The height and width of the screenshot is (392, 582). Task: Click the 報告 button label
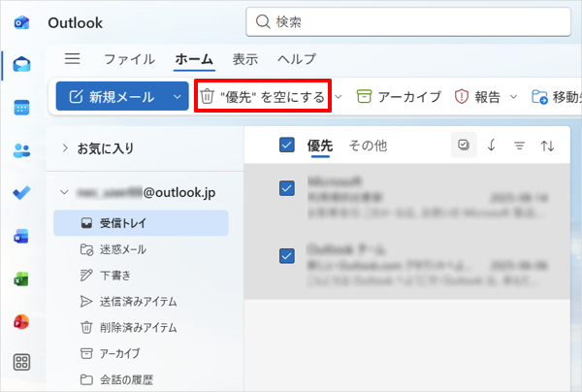click(x=488, y=97)
